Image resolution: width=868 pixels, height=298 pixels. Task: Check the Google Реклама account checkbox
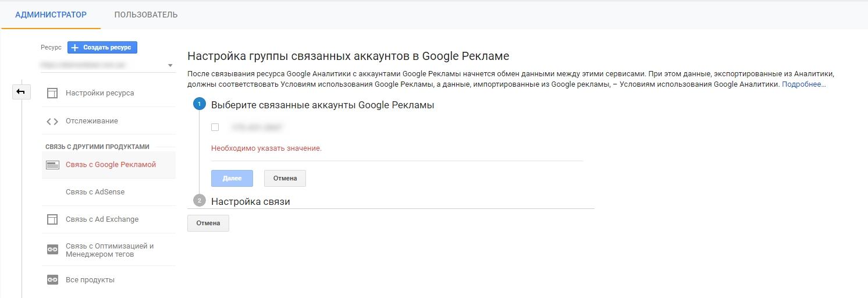click(215, 127)
